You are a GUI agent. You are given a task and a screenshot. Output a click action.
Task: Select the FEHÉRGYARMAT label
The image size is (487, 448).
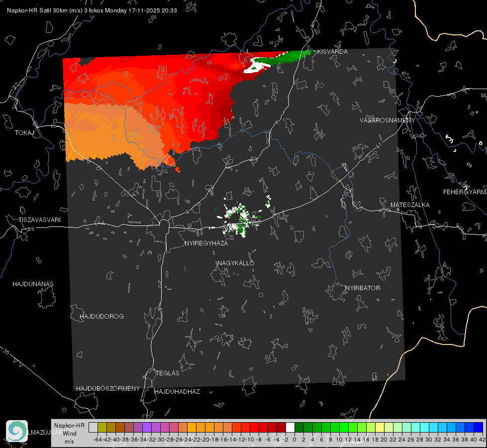pos(465,192)
